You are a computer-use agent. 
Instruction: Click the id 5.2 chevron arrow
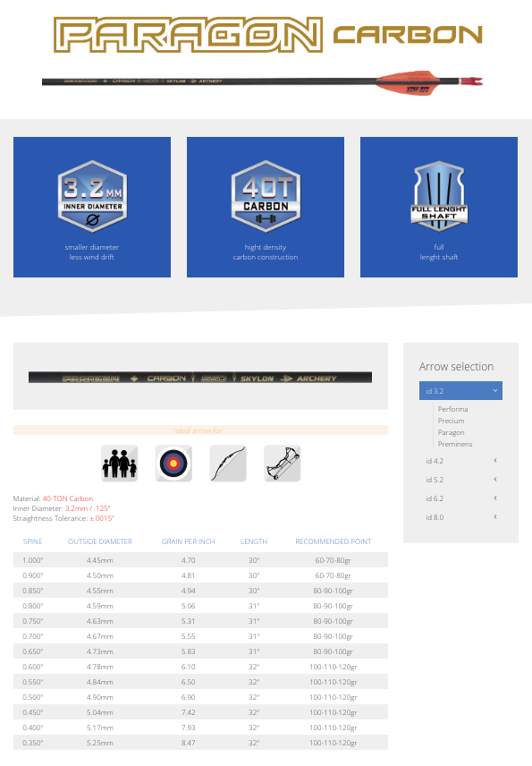tap(495, 480)
